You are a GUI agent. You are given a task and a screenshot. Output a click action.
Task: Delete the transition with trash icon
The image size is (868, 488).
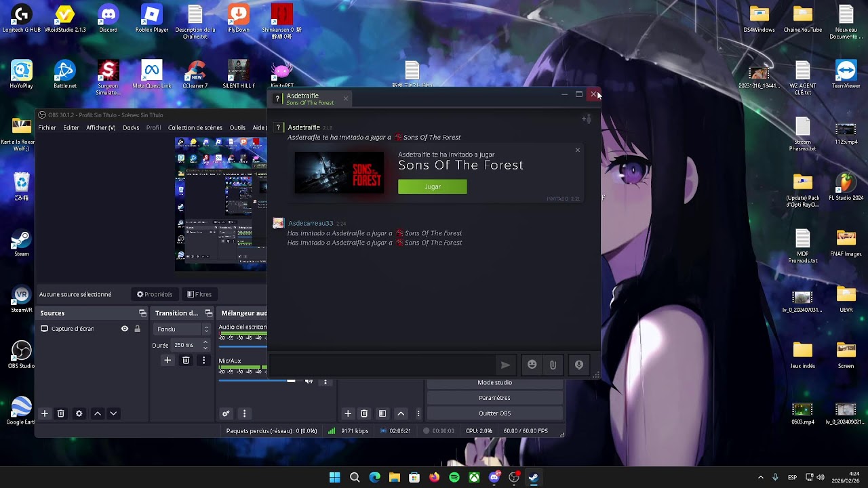(x=186, y=360)
